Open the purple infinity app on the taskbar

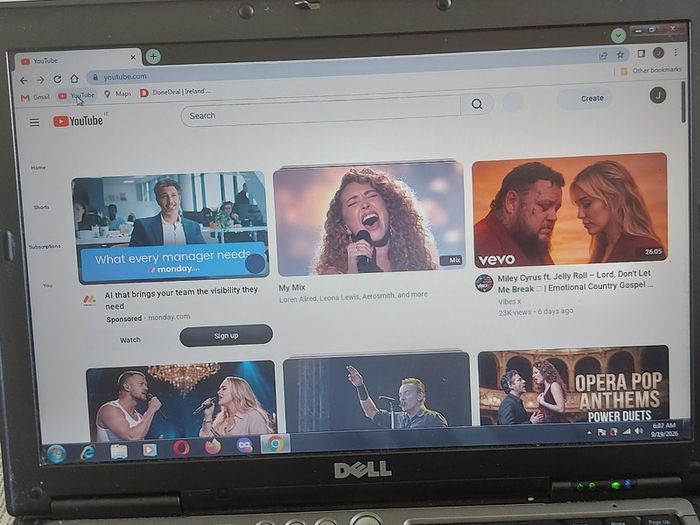pos(244,446)
